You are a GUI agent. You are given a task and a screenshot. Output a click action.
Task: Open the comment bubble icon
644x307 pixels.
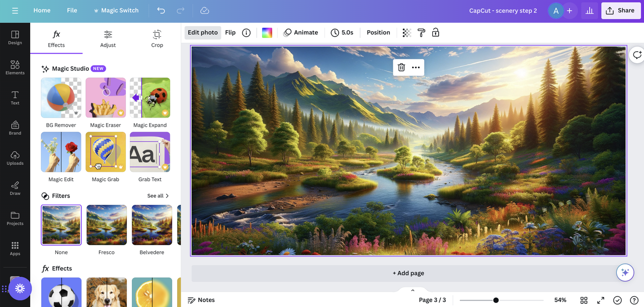point(637,55)
